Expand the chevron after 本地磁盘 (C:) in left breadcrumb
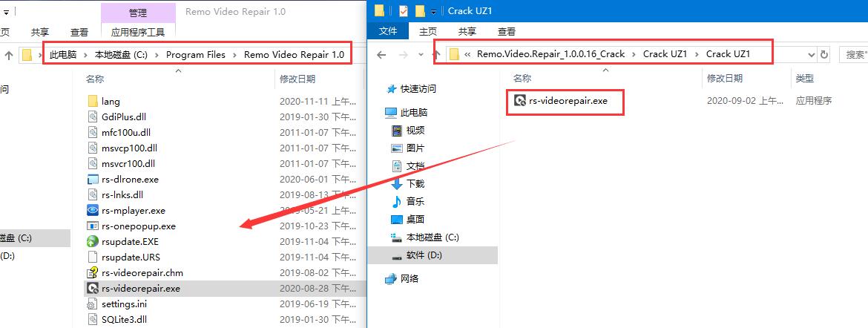Image resolution: width=868 pixels, height=328 pixels. [x=157, y=55]
